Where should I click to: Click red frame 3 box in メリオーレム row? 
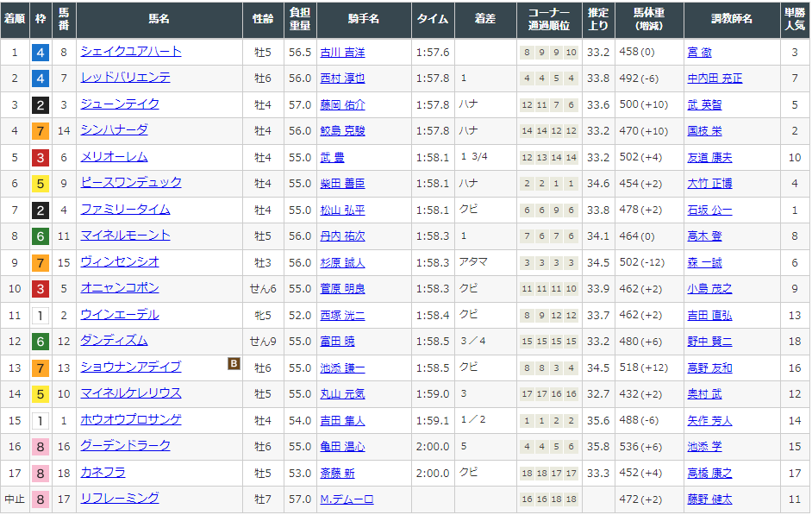(x=40, y=158)
